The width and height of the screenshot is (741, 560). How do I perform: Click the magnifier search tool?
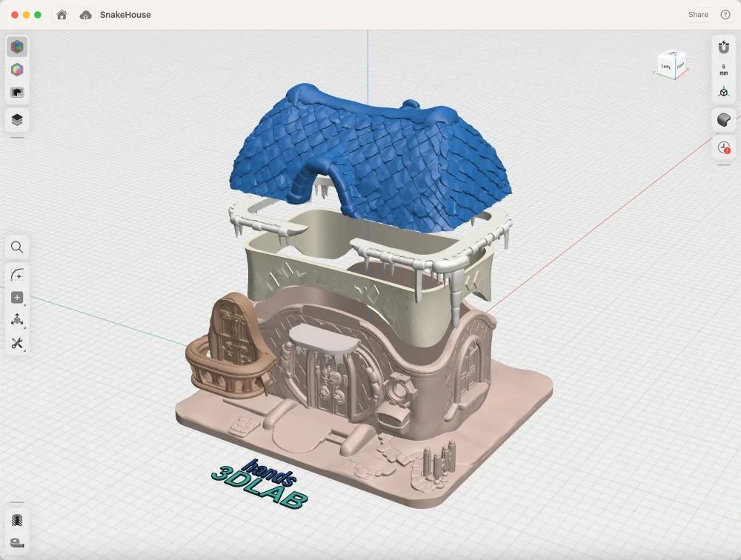[x=17, y=247]
